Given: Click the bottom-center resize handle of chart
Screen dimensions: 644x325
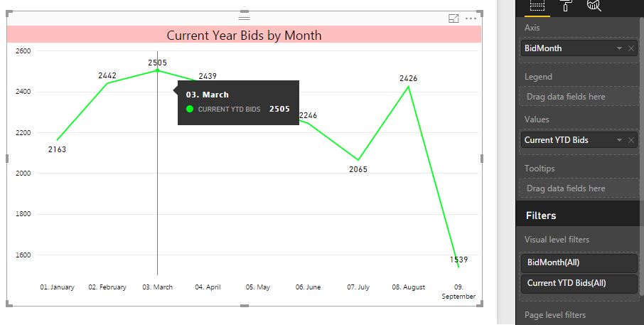Looking at the screenshot, I should 244,306.
